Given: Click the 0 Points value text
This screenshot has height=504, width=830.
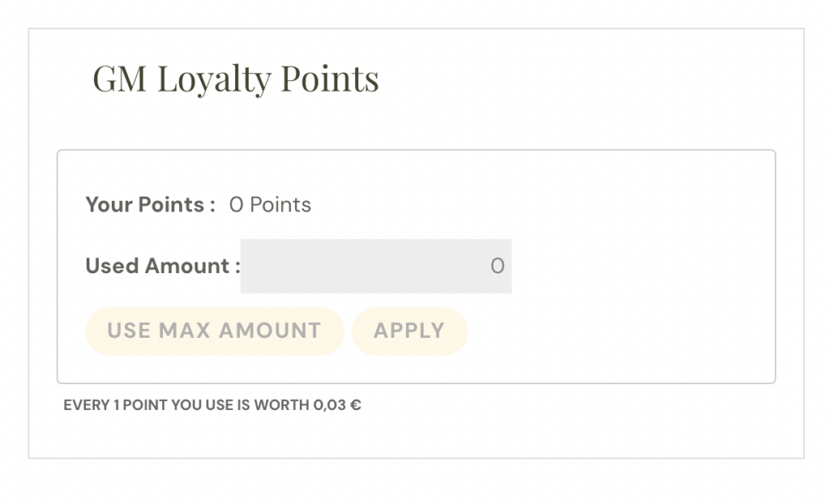Looking at the screenshot, I should [270, 204].
